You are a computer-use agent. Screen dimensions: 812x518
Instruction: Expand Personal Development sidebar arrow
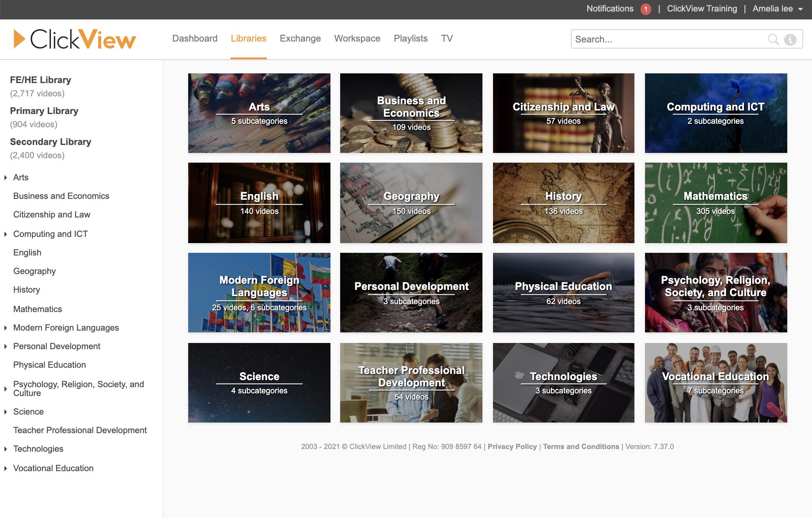point(6,347)
